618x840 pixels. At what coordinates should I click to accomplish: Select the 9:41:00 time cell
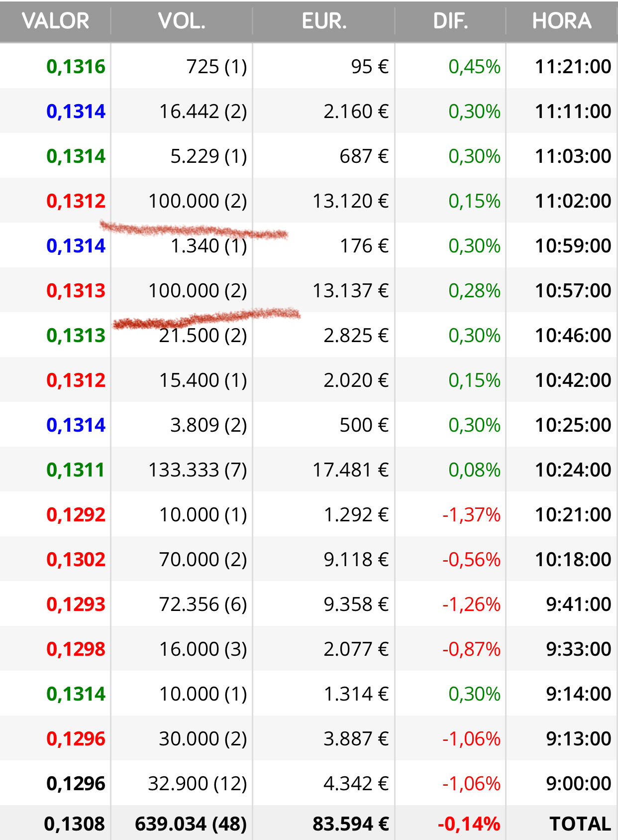(578, 604)
